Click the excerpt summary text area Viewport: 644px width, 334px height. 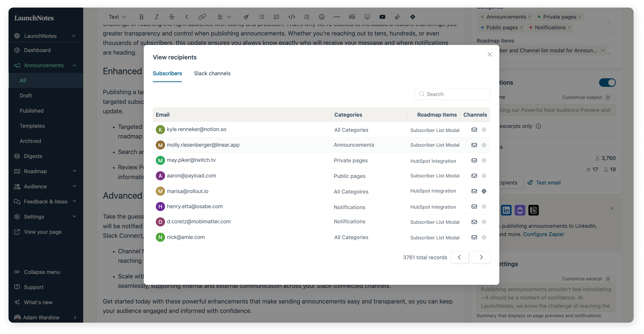(x=546, y=298)
